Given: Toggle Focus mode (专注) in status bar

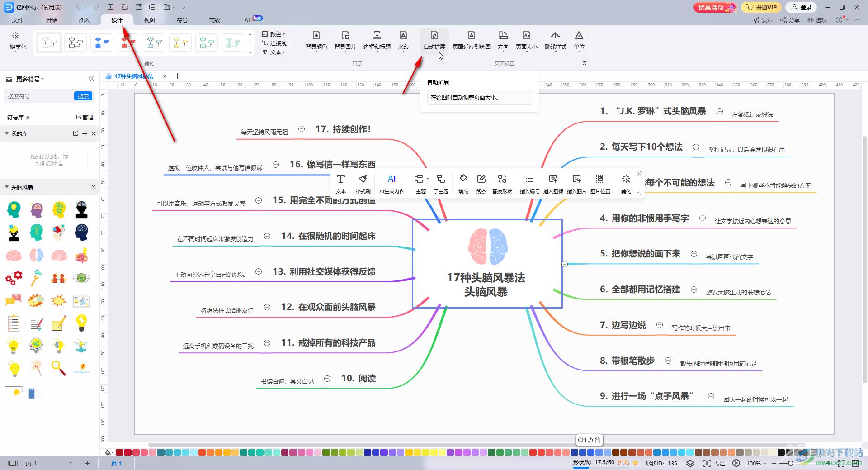Looking at the screenshot, I should [714, 463].
